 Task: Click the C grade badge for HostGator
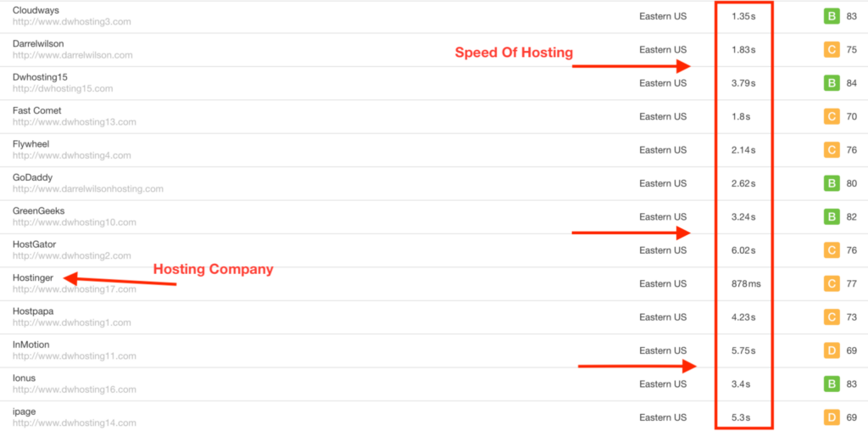point(831,250)
